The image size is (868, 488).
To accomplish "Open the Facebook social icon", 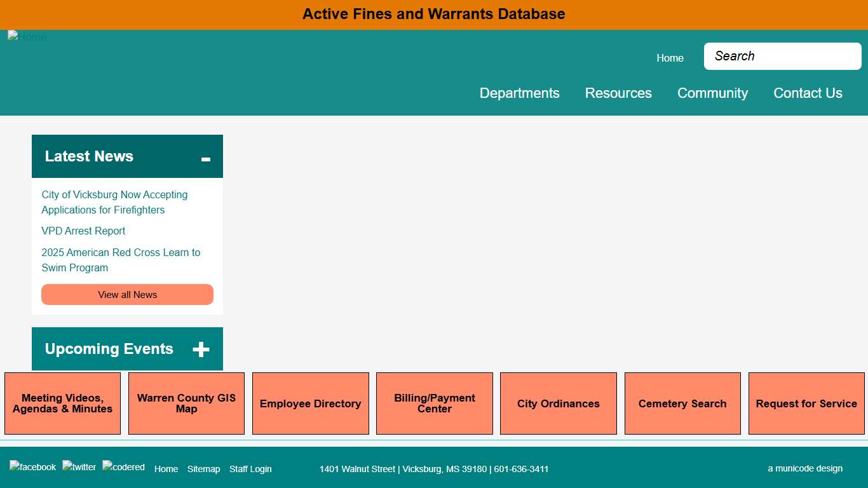I will coord(32,467).
